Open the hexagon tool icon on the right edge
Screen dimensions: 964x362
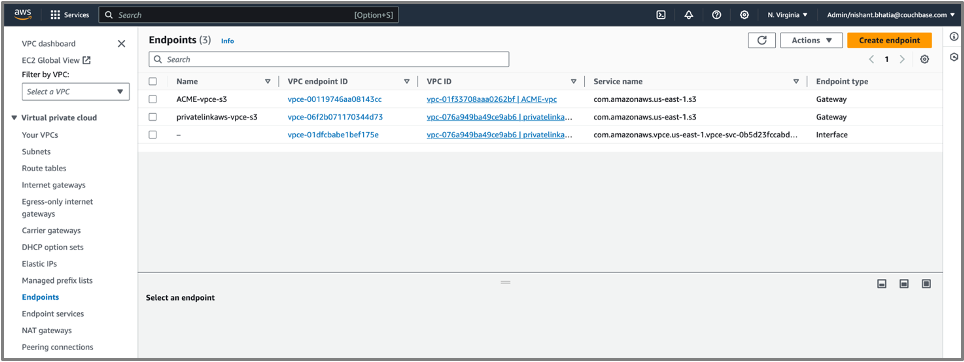click(x=954, y=57)
